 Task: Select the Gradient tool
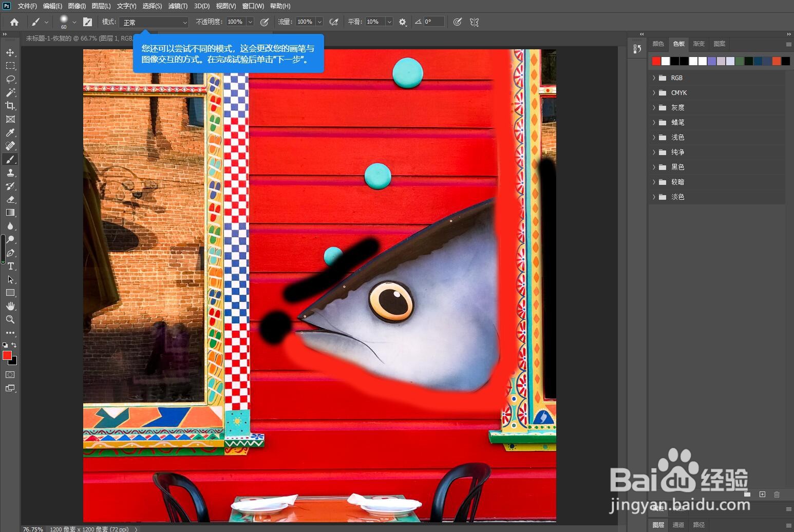coord(10,213)
